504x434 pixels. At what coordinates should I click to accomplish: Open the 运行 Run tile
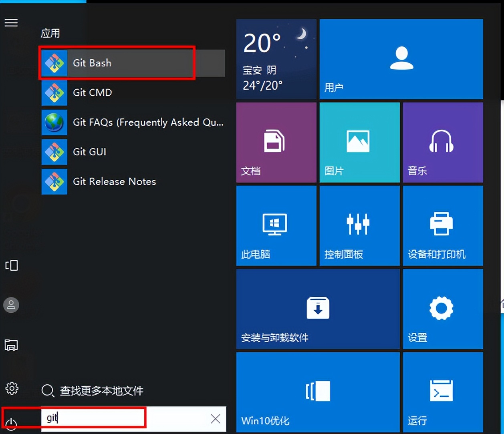(443, 392)
